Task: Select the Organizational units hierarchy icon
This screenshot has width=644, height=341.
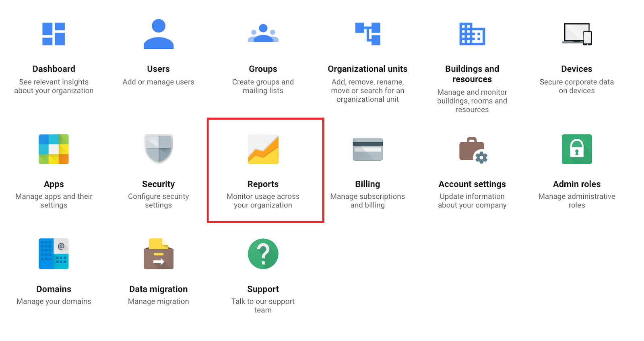Action: pyautogui.click(x=368, y=34)
